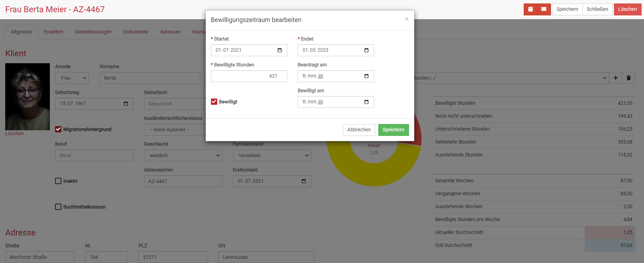
Task: Open the Familienstand dropdown
Action: (272, 155)
